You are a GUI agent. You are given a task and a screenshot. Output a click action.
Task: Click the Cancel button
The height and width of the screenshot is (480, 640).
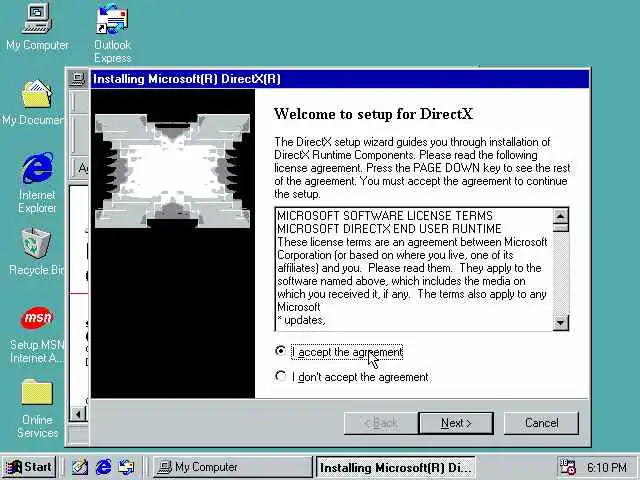coord(541,423)
